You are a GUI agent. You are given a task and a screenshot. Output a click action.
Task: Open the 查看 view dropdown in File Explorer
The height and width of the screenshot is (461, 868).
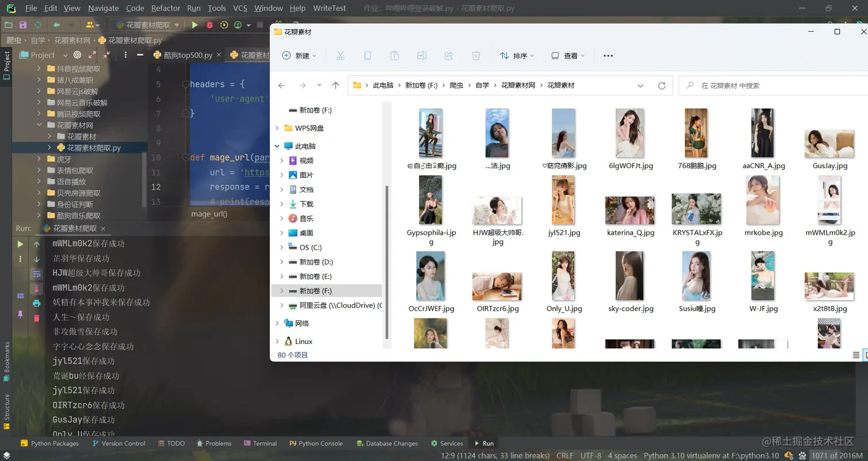click(568, 56)
